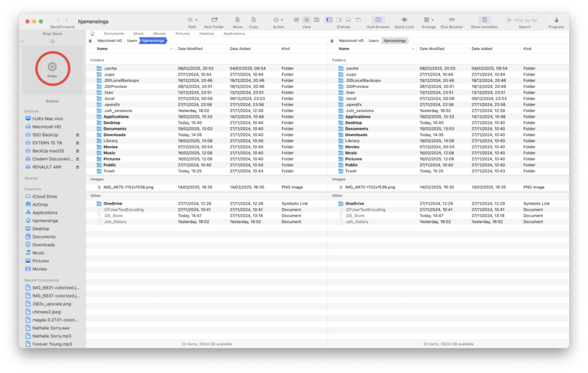Click the Size Browser icon
Viewport: 588px width, 373px height.
pos(452,20)
